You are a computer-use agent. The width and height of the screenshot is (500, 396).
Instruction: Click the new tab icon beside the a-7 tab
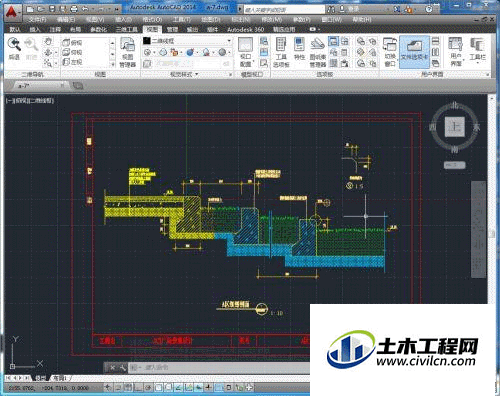[x=78, y=86]
